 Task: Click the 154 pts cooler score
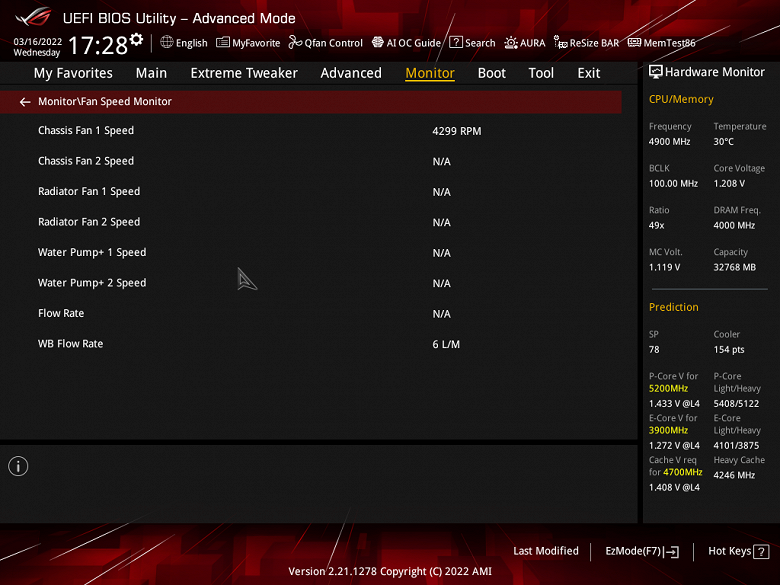coord(729,350)
